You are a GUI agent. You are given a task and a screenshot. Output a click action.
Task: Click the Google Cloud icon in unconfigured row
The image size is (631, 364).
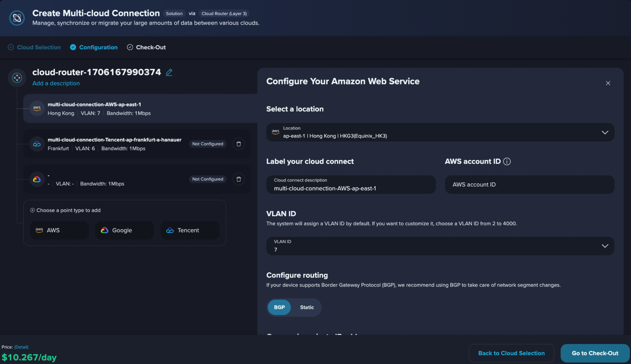click(x=37, y=179)
